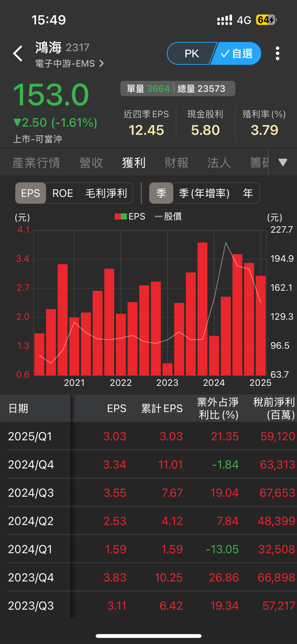Choose the 季 quarterly period
Viewport: 297px width, 644px height.
pos(161,193)
